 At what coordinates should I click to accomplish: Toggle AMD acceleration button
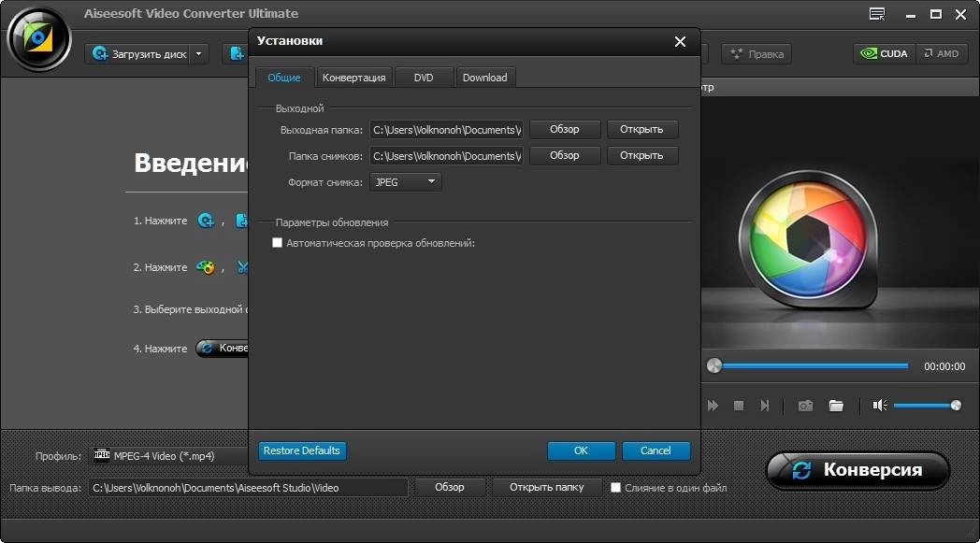[942, 53]
